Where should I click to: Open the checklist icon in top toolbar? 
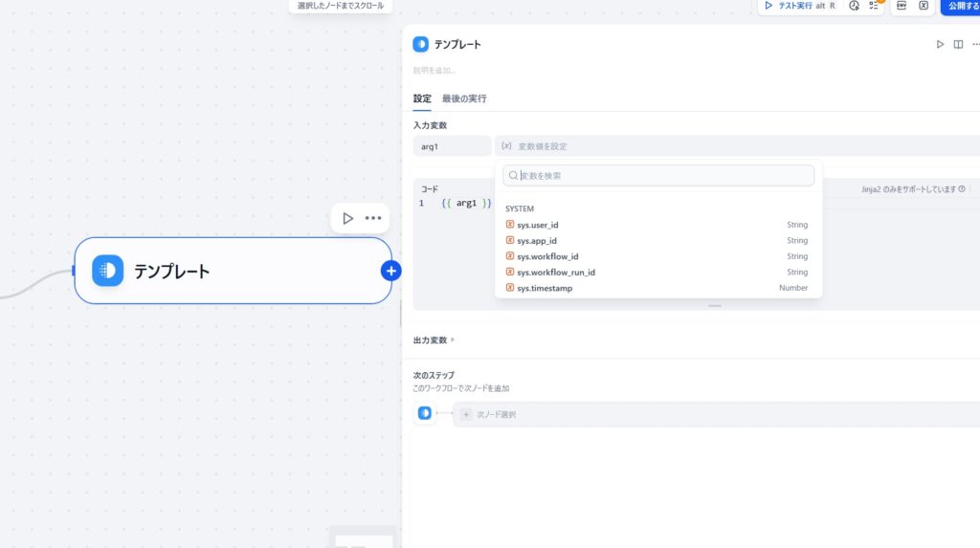[x=874, y=6]
